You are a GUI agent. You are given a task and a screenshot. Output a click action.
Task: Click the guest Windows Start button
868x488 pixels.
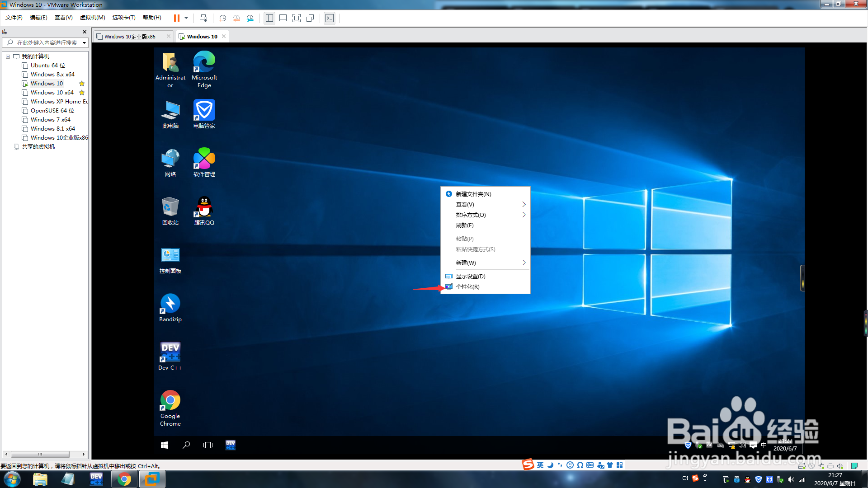pos(165,445)
